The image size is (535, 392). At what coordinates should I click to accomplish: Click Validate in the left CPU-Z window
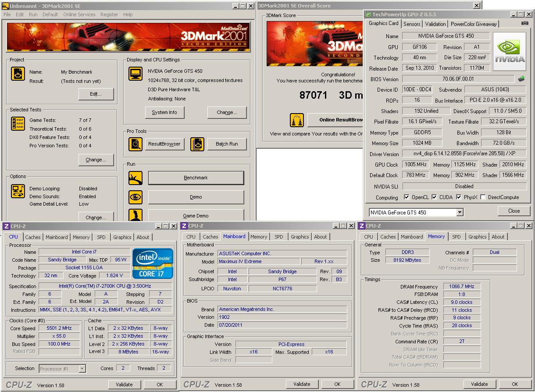[x=124, y=385]
